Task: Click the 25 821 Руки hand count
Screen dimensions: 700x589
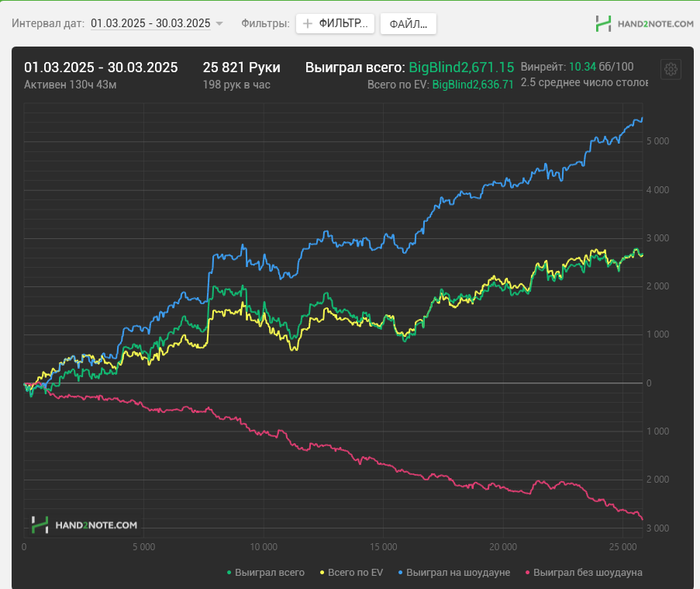Action: pos(242,67)
